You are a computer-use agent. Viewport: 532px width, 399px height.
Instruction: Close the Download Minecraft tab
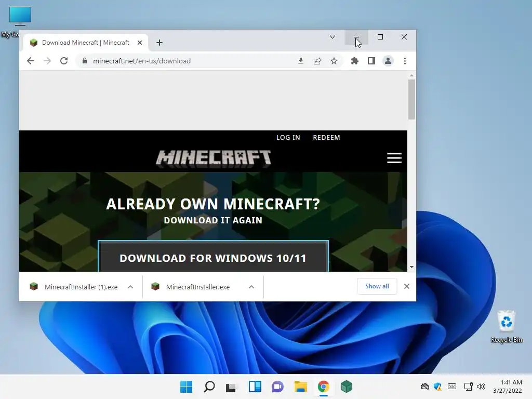point(140,43)
